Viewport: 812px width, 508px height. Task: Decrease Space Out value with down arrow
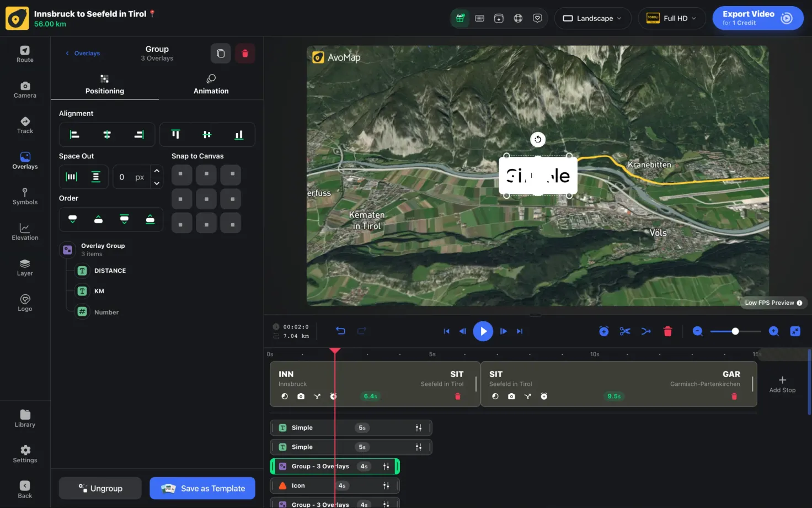pos(157,183)
